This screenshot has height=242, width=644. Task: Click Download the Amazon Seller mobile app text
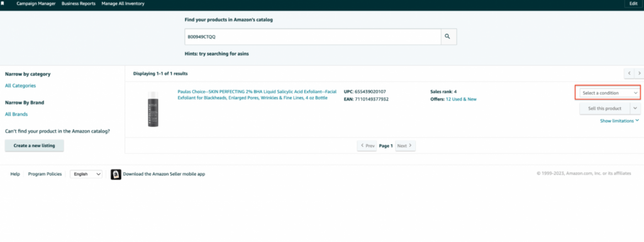164,174
